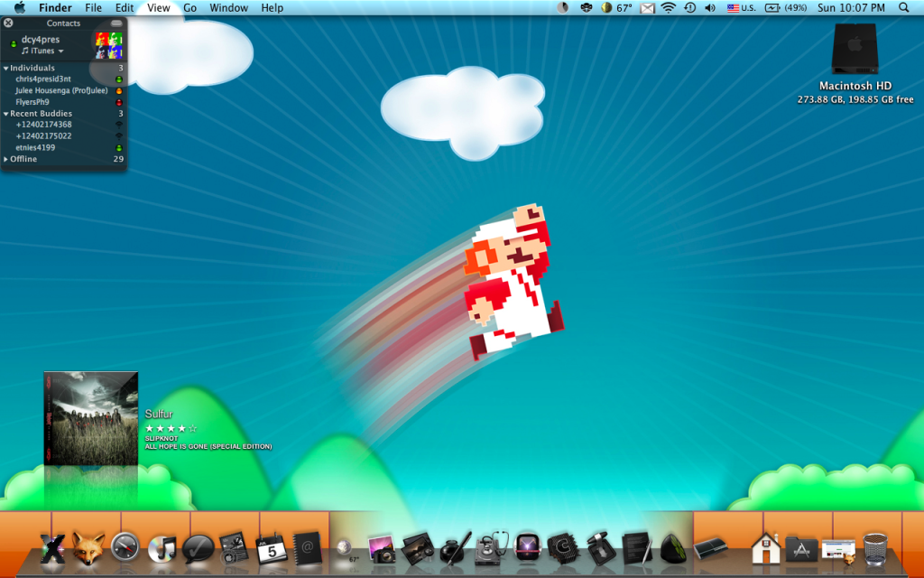The image size is (924, 578).
Task: Open the Applications folder stack
Action: tap(801, 550)
